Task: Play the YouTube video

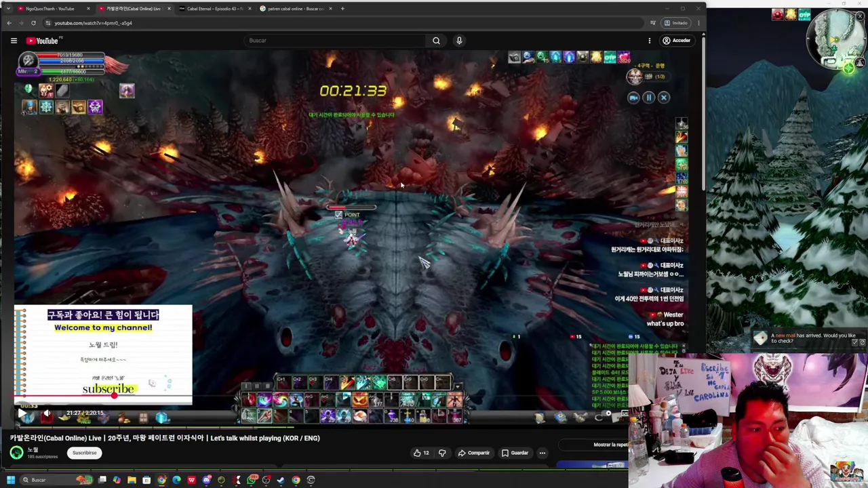Action: [22, 413]
